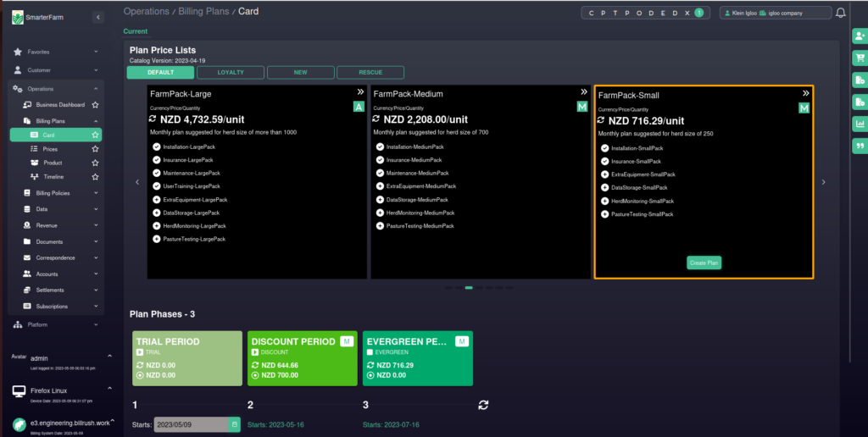Click the SmarterFarm logo icon
This screenshot has width=868, height=437.
pos(18,17)
